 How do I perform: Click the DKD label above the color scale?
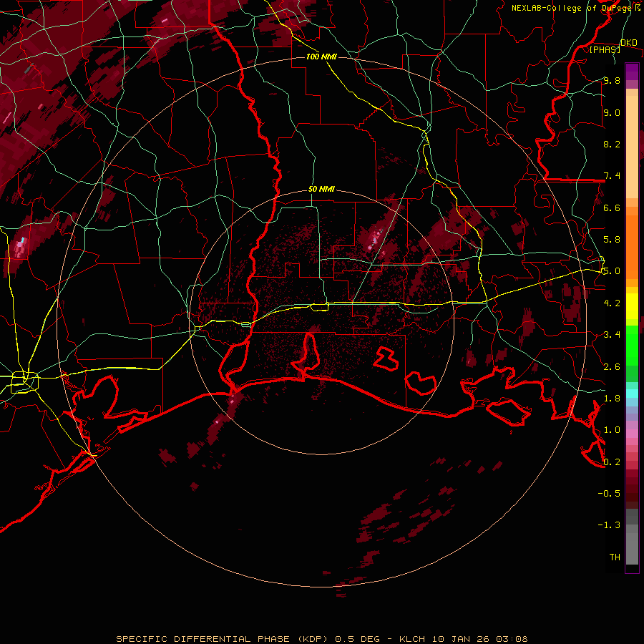coord(628,42)
